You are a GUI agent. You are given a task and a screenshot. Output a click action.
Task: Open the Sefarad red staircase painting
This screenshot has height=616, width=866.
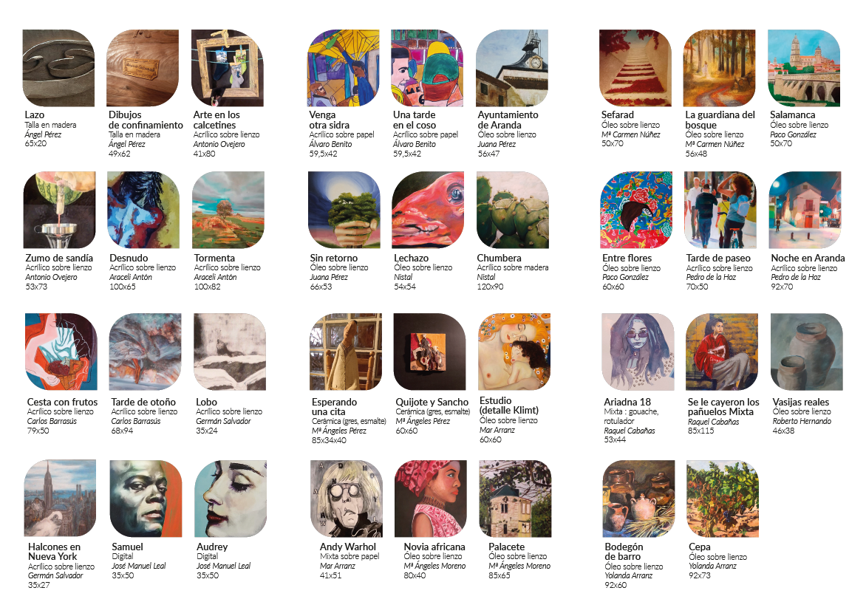(635, 68)
